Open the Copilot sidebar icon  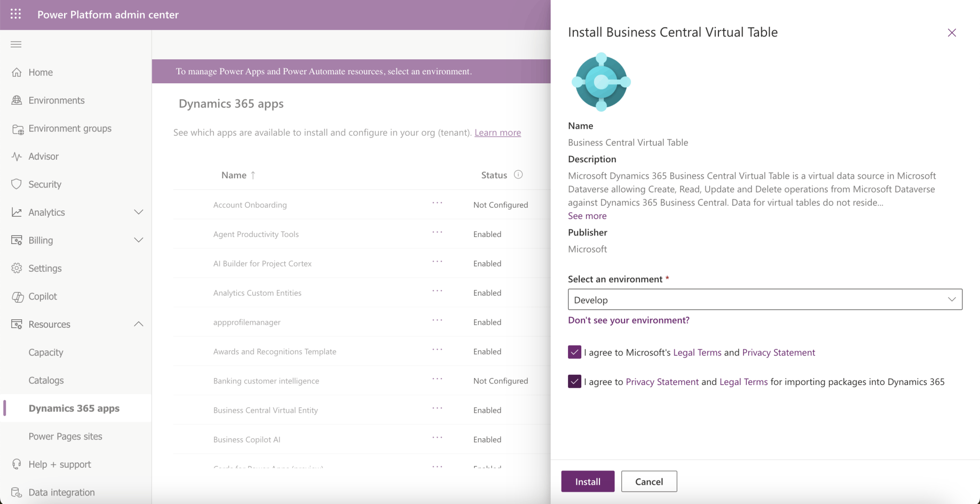click(18, 296)
